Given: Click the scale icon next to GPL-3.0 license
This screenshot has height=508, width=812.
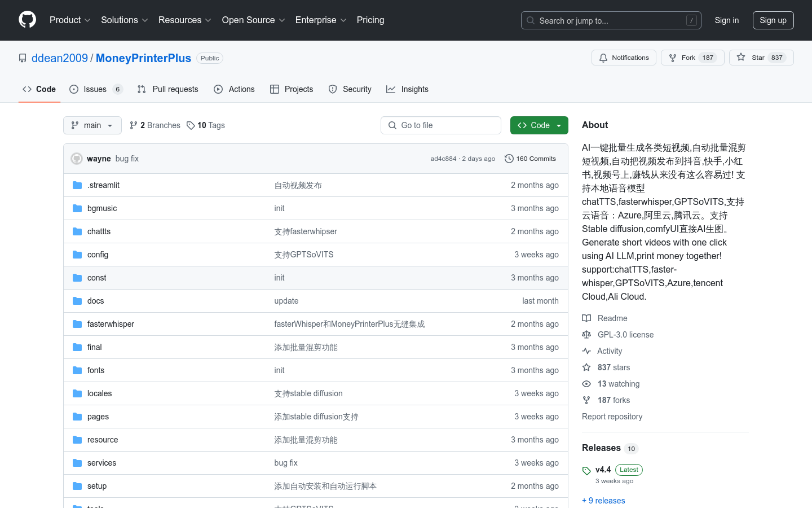Looking at the screenshot, I should [586, 335].
